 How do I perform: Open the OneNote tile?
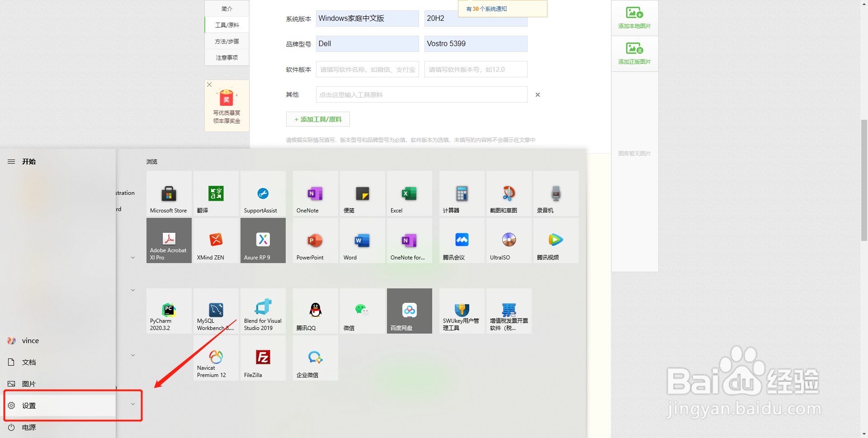pos(315,193)
